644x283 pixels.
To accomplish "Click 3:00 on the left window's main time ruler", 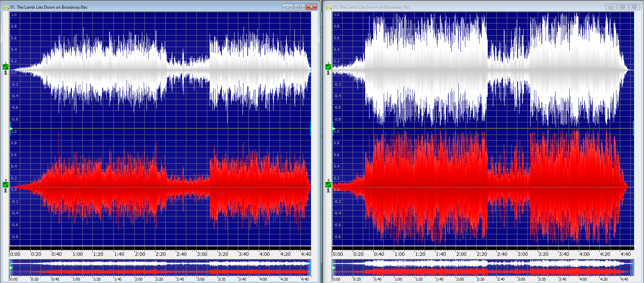I will tap(202, 254).
